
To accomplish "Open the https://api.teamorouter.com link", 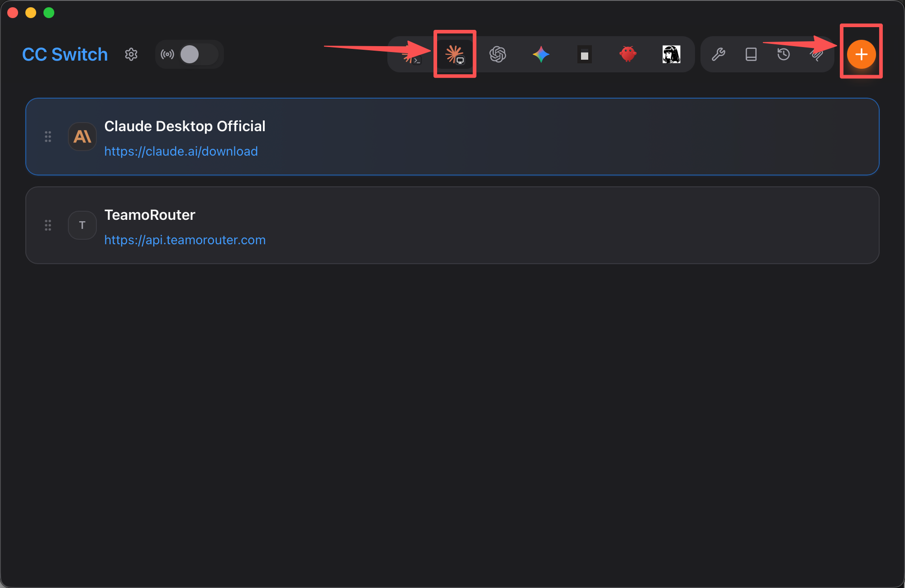I will click(x=185, y=240).
